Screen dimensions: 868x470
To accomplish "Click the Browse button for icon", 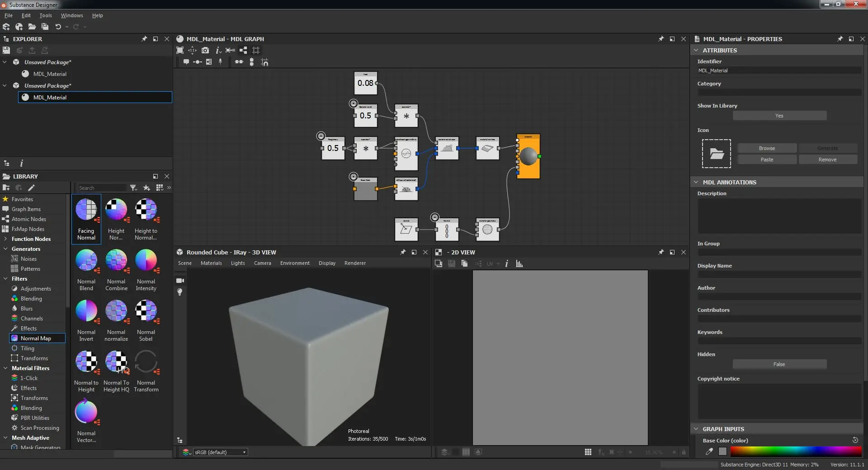I will click(767, 148).
